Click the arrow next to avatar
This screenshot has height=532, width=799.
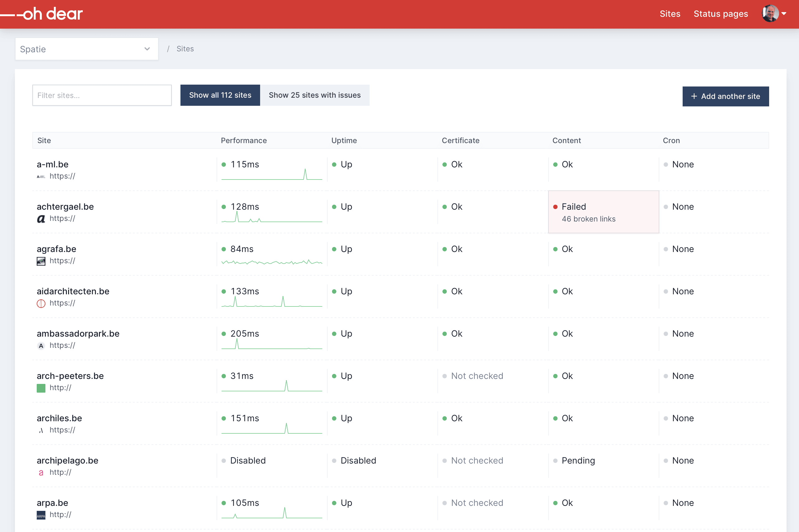(784, 14)
